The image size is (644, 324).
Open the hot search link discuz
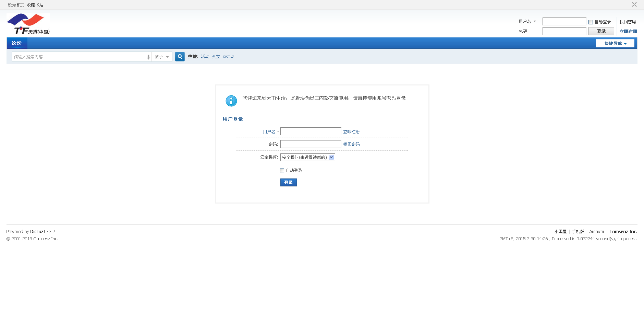click(228, 57)
